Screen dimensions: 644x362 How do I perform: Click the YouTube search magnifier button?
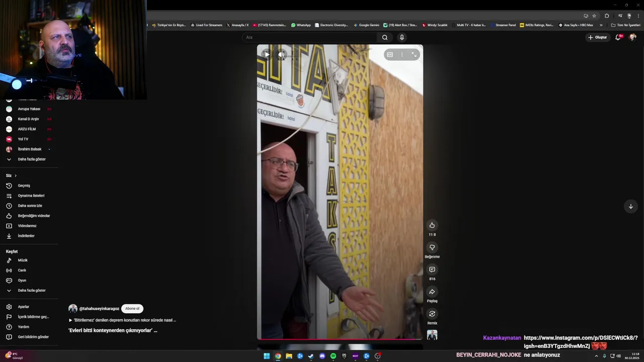(x=385, y=37)
